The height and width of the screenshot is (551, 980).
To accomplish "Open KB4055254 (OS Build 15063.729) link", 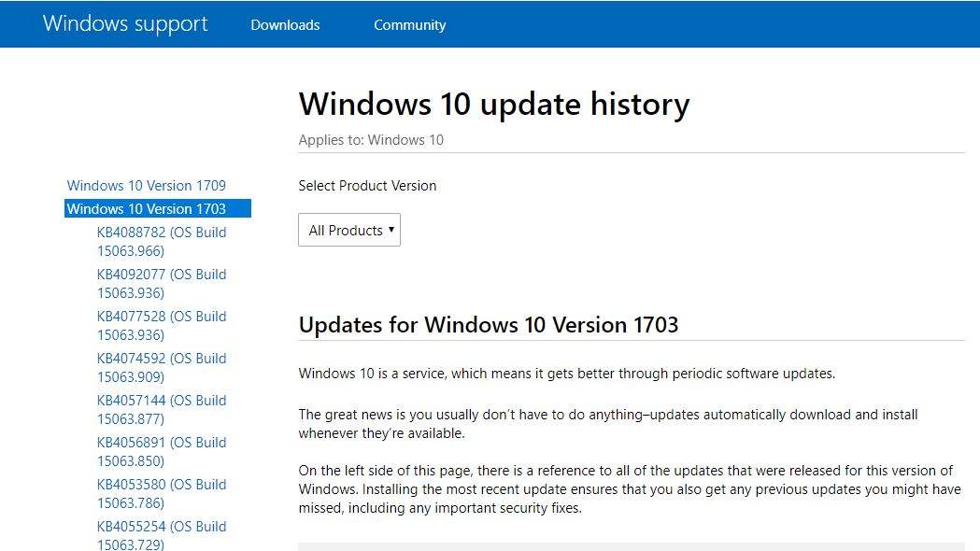I will (162, 535).
